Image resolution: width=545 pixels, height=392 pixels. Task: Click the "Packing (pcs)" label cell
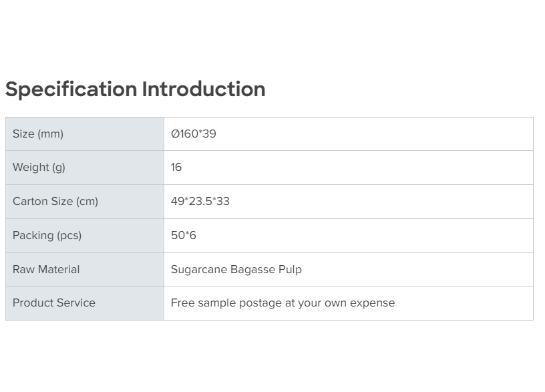[x=47, y=235]
